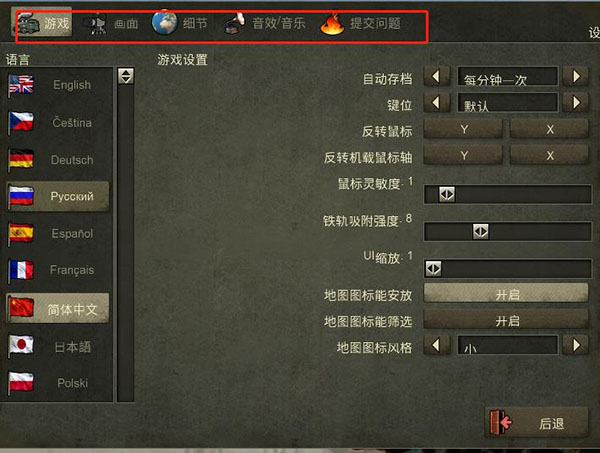The height and width of the screenshot is (453, 600).
Task: Select next 自动存档 interval with right arrow
Action: click(576, 77)
